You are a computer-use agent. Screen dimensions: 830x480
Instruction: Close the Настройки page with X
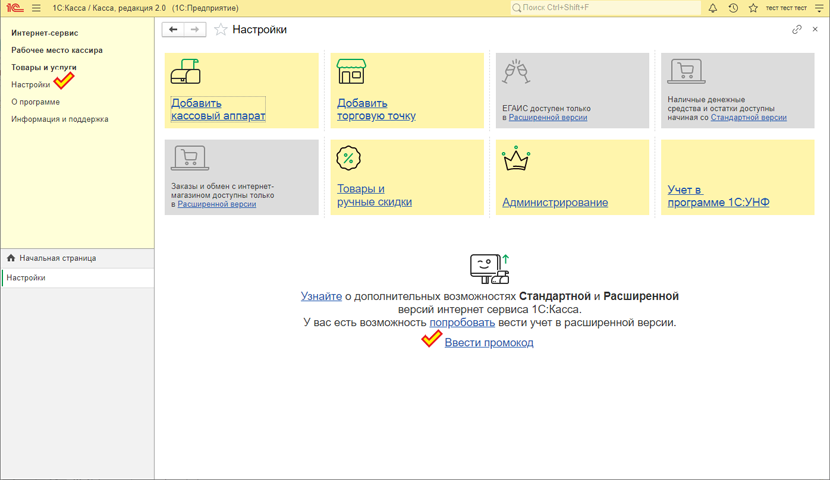815,30
